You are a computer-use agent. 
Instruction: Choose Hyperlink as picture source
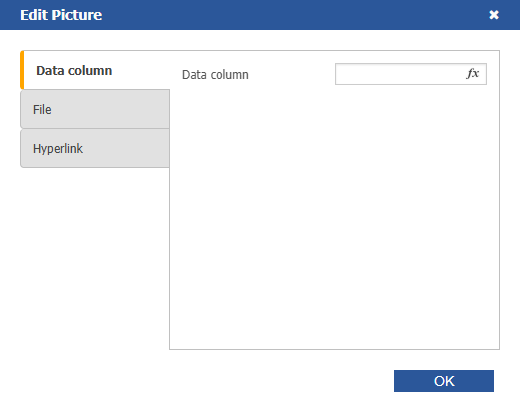coord(95,148)
